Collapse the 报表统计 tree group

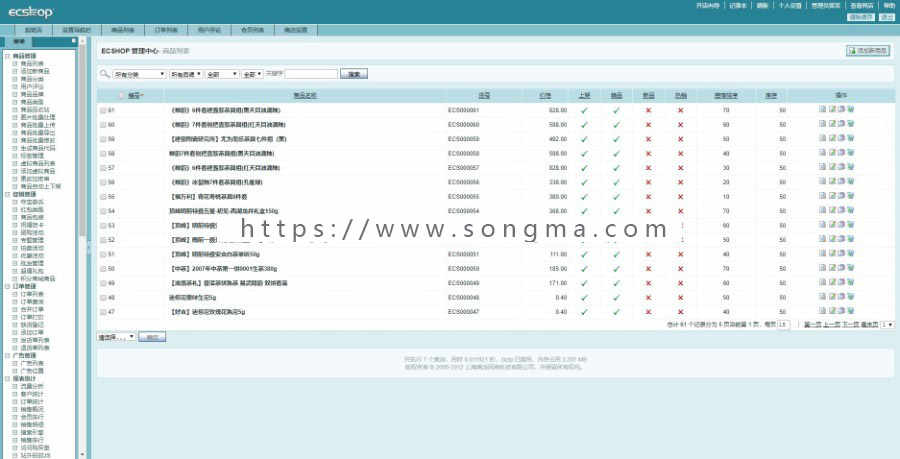7,379
